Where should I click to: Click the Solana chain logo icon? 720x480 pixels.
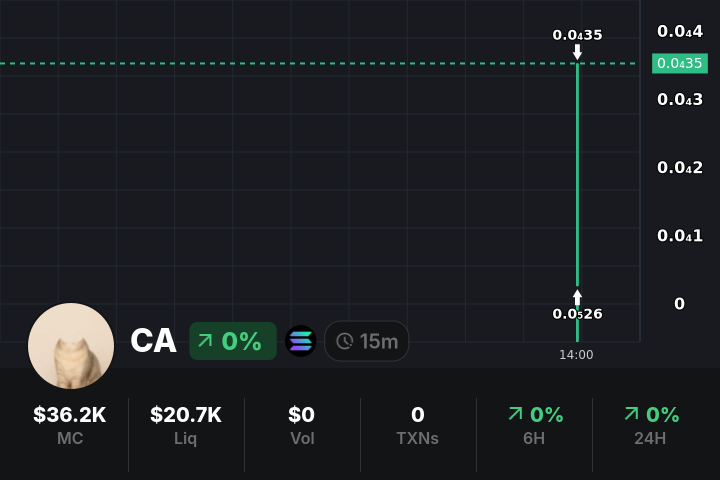tap(301, 341)
